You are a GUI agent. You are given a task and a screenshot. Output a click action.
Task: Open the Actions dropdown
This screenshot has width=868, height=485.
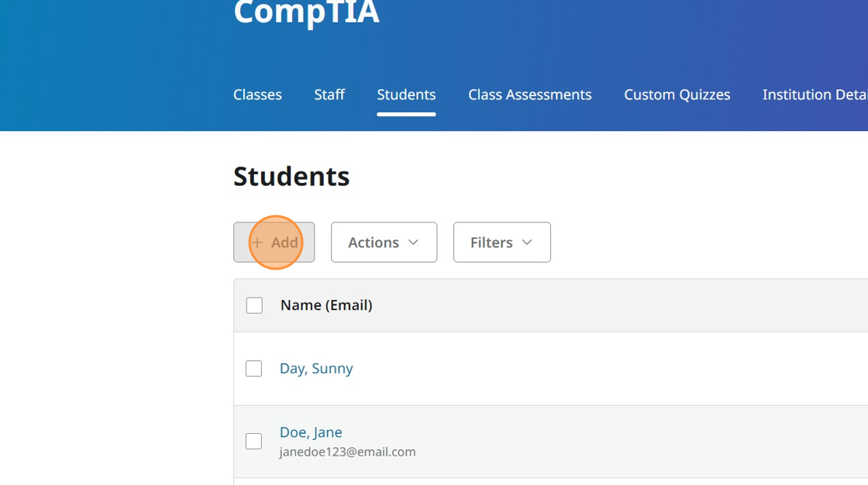tap(384, 242)
